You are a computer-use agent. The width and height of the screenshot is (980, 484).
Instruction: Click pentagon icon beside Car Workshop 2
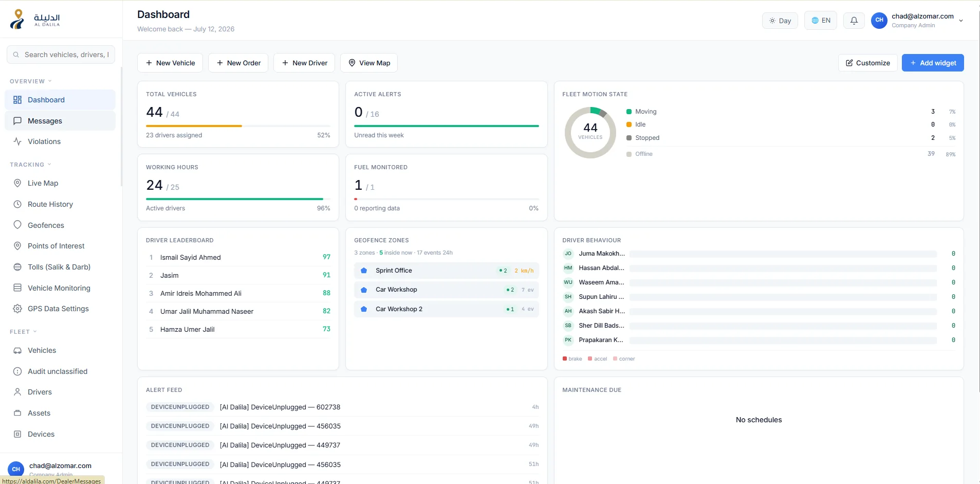(364, 309)
